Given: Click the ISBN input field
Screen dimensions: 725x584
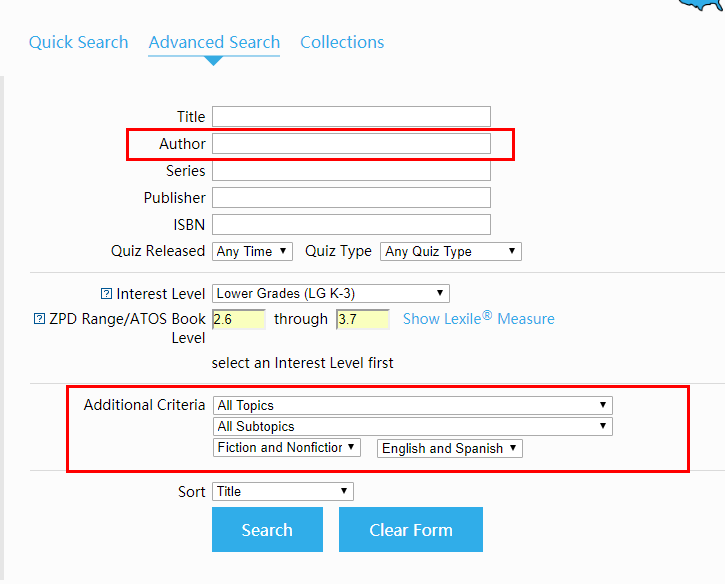Looking at the screenshot, I should coord(351,225).
